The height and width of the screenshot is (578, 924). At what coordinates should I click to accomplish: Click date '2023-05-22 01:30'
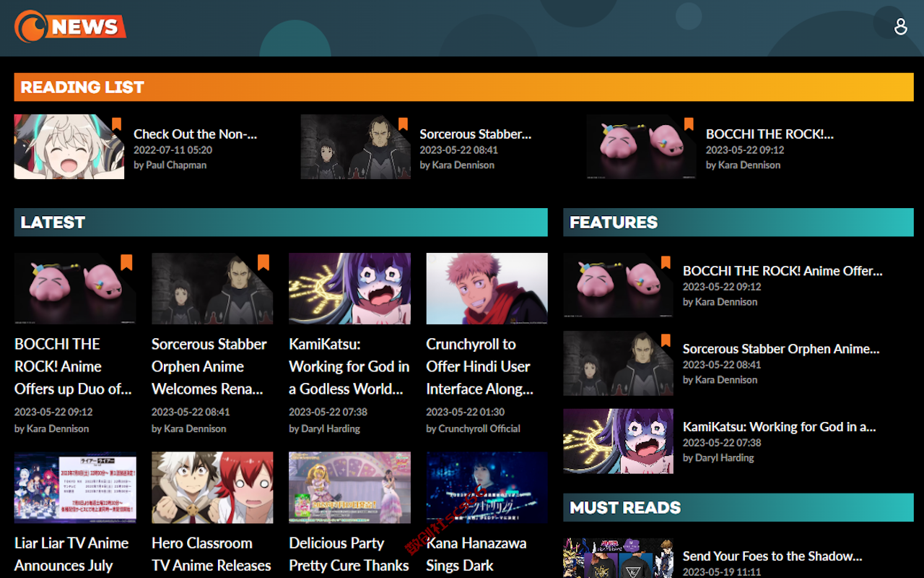(x=465, y=412)
